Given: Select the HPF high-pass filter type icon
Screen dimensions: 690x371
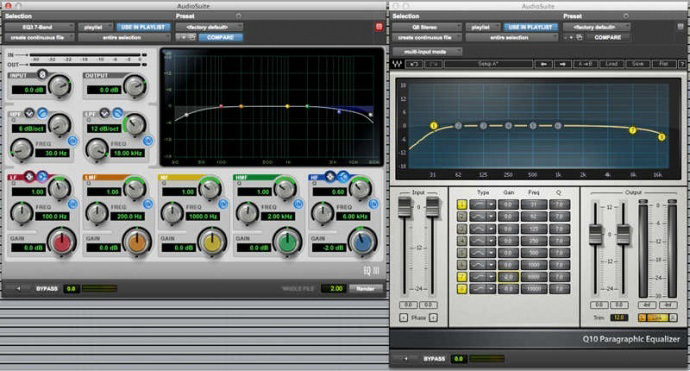Looking at the screenshot, I should coord(42,114).
